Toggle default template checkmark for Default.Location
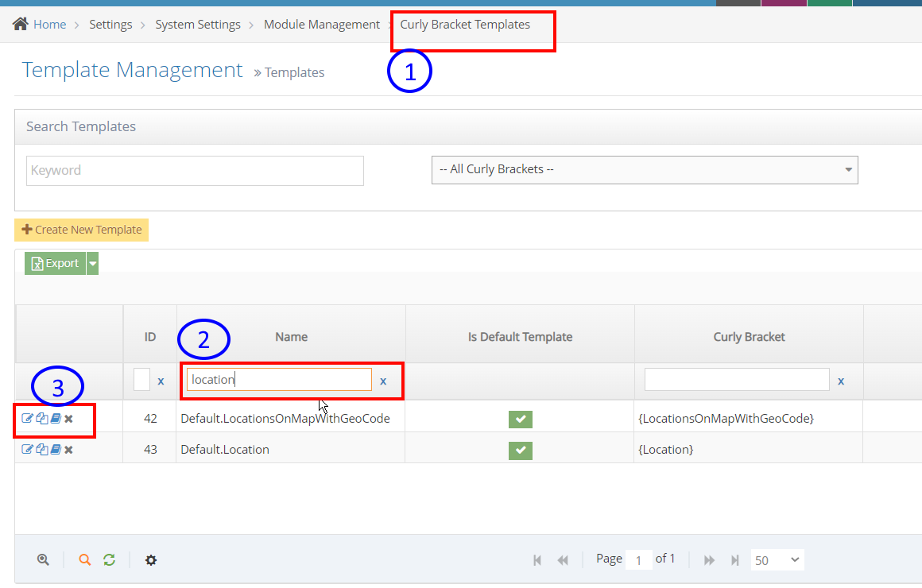This screenshot has width=922, height=588. (521, 450)
